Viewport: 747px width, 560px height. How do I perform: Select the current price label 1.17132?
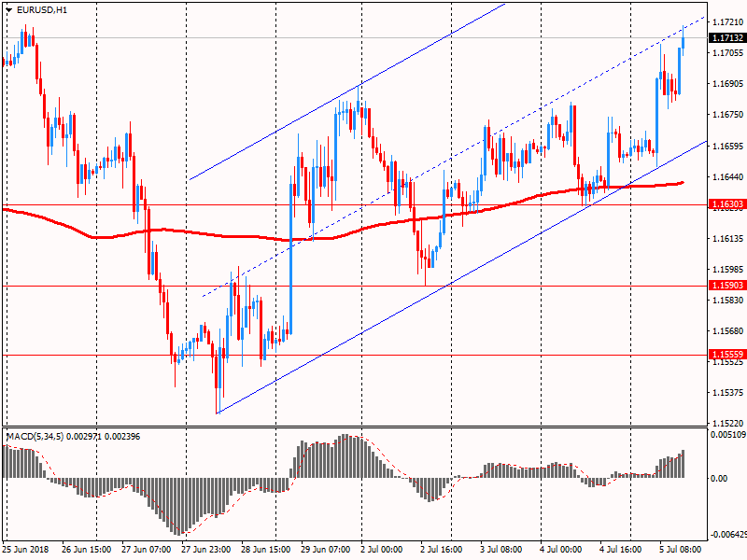point(727,37)
